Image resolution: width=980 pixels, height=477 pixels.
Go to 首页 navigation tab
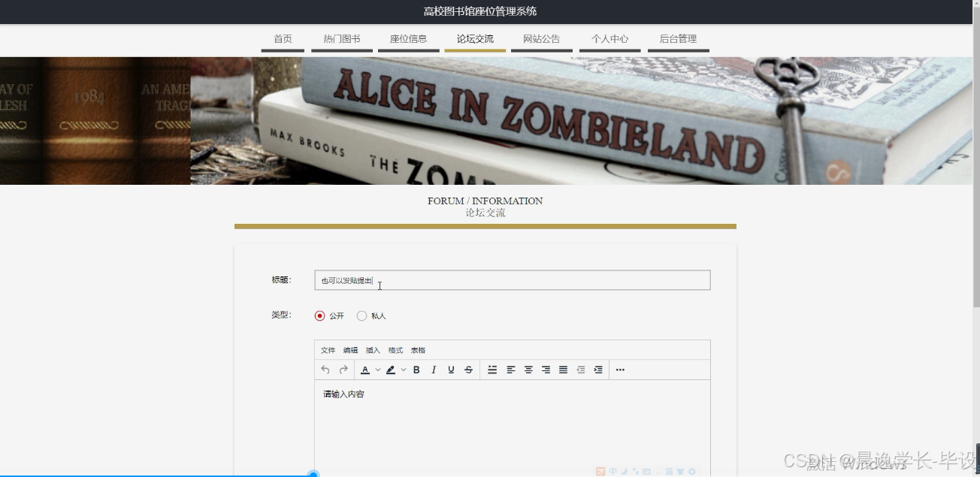(283, 40)
